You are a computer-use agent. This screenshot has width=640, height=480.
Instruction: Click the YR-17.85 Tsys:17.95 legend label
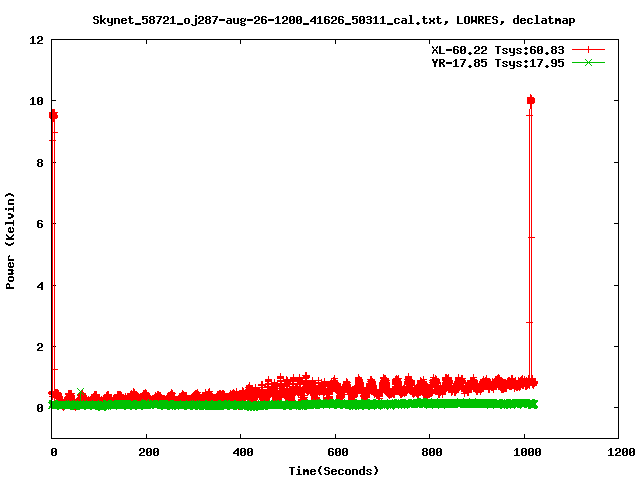point(498,63)
